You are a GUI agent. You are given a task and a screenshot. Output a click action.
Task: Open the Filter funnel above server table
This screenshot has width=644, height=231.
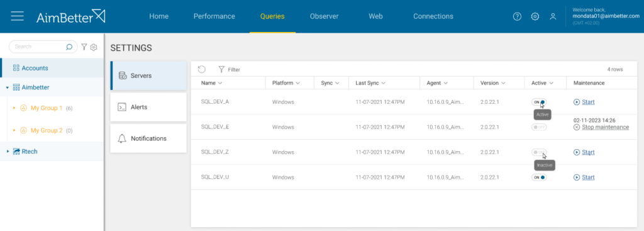(229, 69)
